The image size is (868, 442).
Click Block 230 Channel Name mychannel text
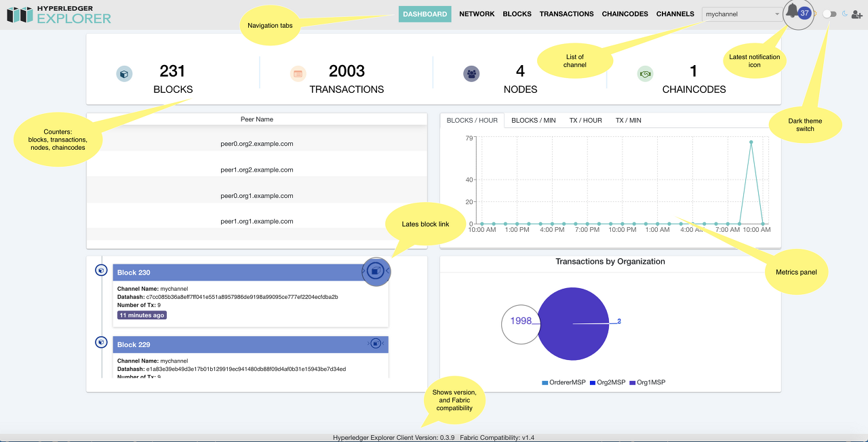[153, 289]
